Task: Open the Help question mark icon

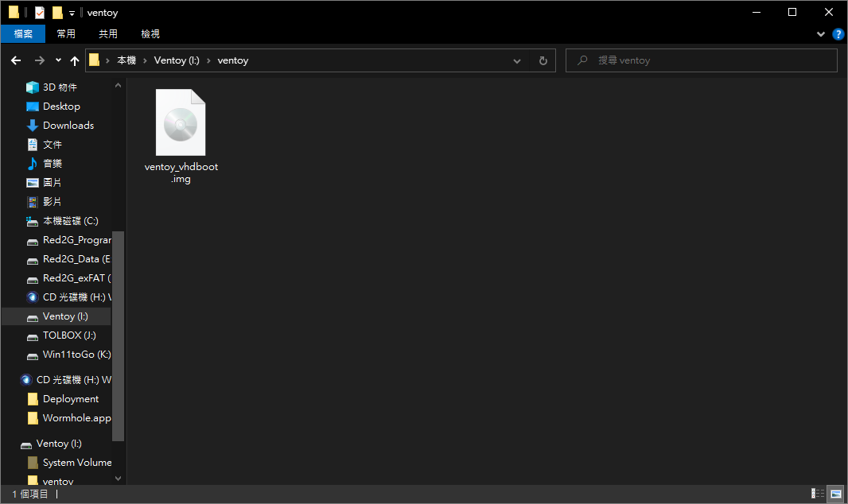Action: (838, 34)
